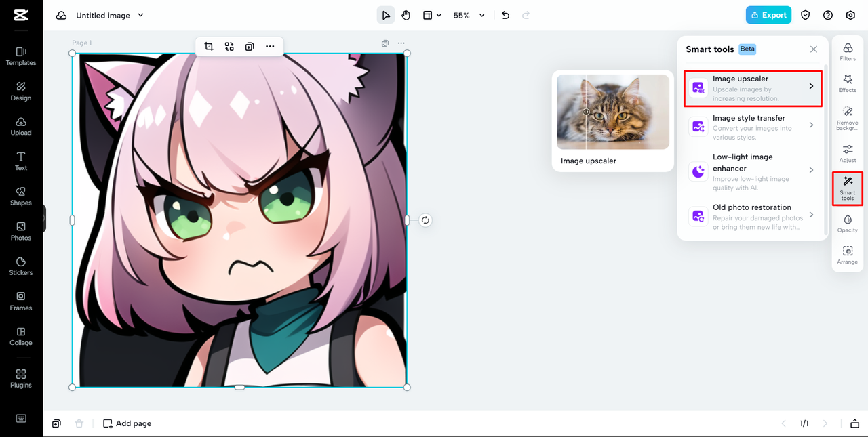Click the undo arrow
868x437 pixels.
tap(505, 15)
